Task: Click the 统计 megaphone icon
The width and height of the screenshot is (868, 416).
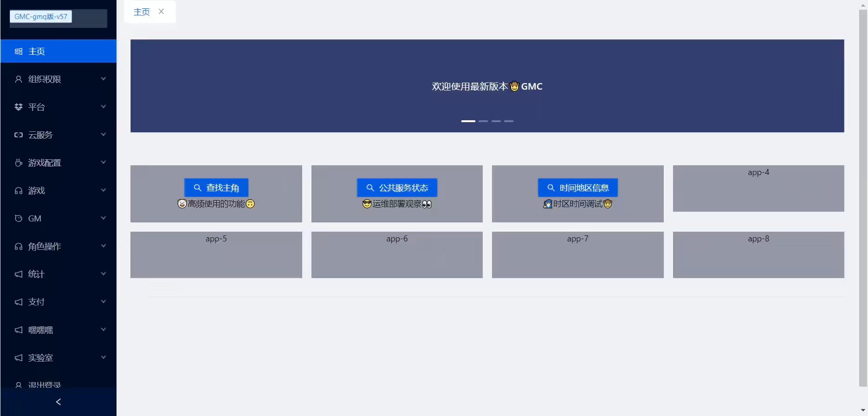Action: (19, 274)
